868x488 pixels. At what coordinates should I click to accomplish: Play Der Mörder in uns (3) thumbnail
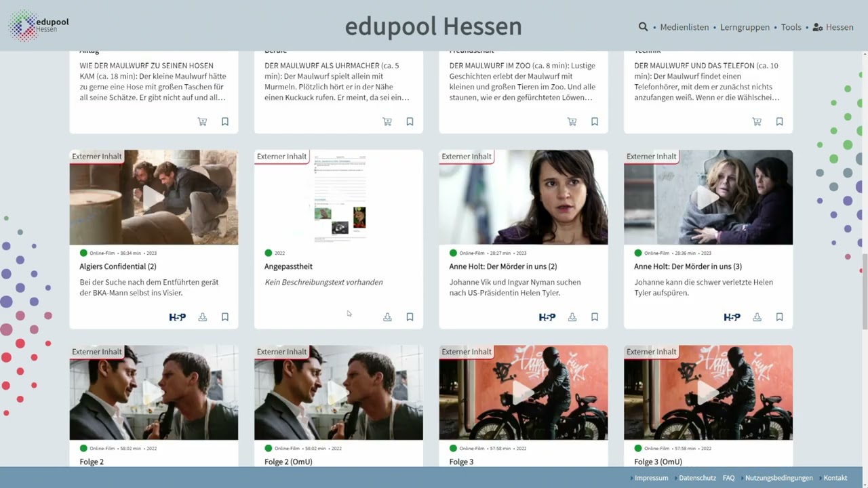(708, 197)
